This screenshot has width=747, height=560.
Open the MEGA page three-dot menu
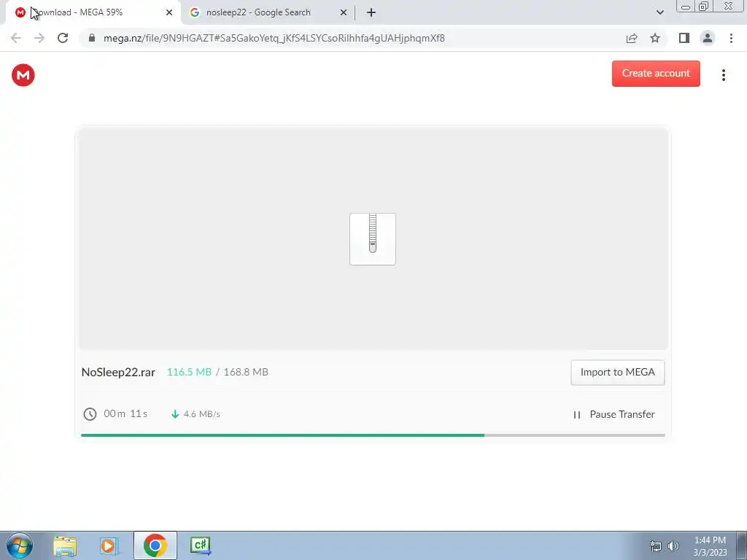coord(723,75)
